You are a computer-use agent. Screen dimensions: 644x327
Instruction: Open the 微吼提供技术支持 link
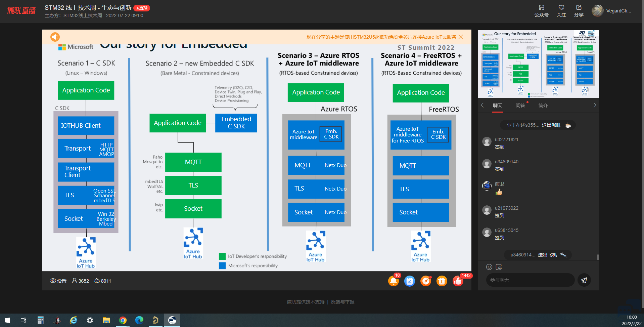point(306,302)
